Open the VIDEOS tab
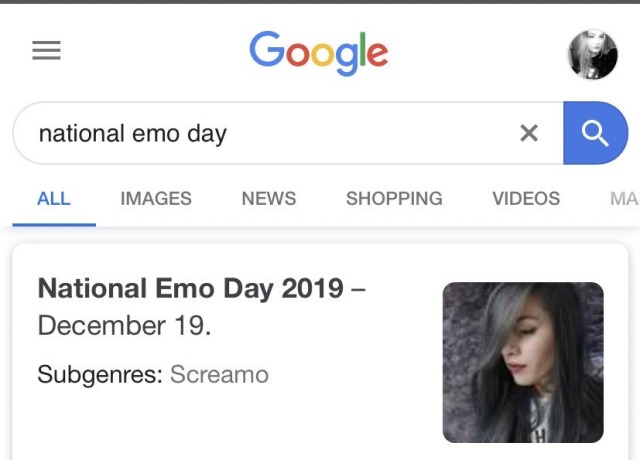Image resolution: width=640 pixels, height=460 pixels. click(526, 199)
